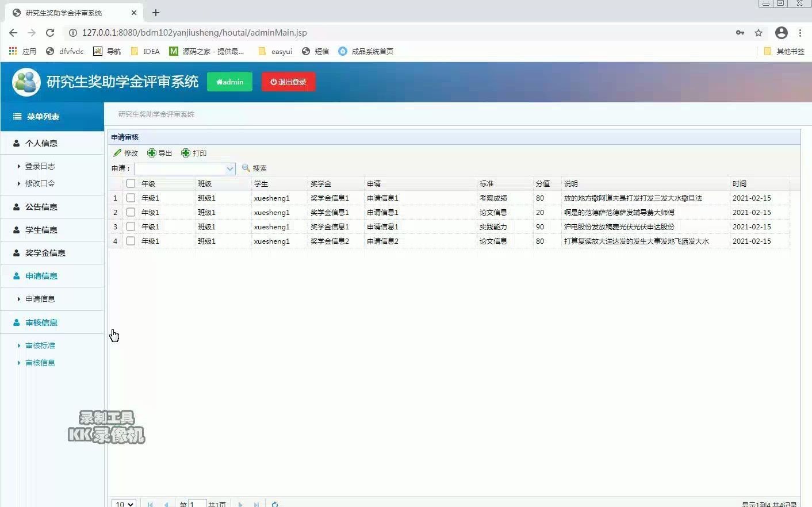Screen dimensions: 812x507
Task: Reload the page with the browser refresh icon
Action: (x=50, y=33)
